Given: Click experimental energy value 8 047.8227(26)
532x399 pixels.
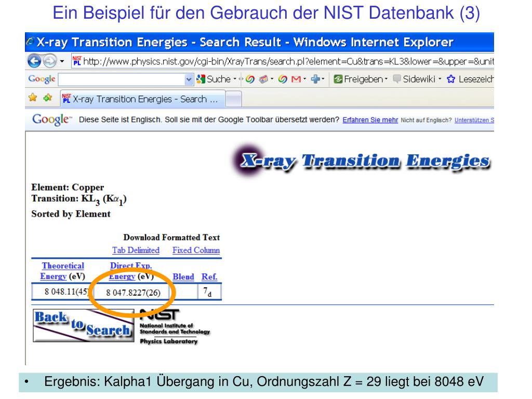Looking at the screenshot, I should coord(134,293).
